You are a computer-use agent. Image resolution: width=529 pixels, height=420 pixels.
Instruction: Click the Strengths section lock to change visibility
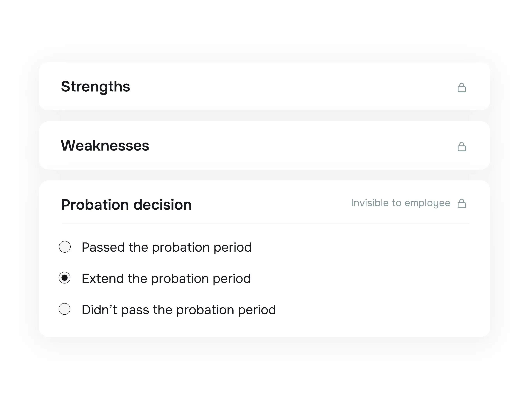pyautogui.click(x=462, y=87)
